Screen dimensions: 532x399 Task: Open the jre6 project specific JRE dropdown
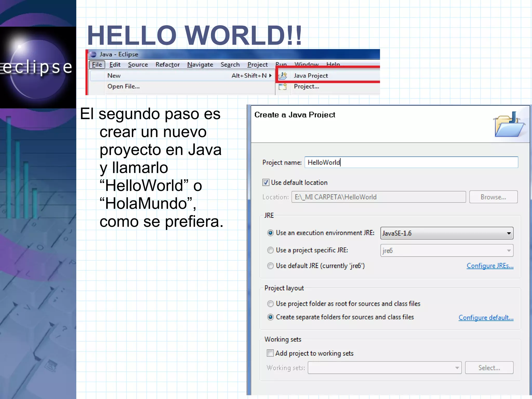click(447, 251)
